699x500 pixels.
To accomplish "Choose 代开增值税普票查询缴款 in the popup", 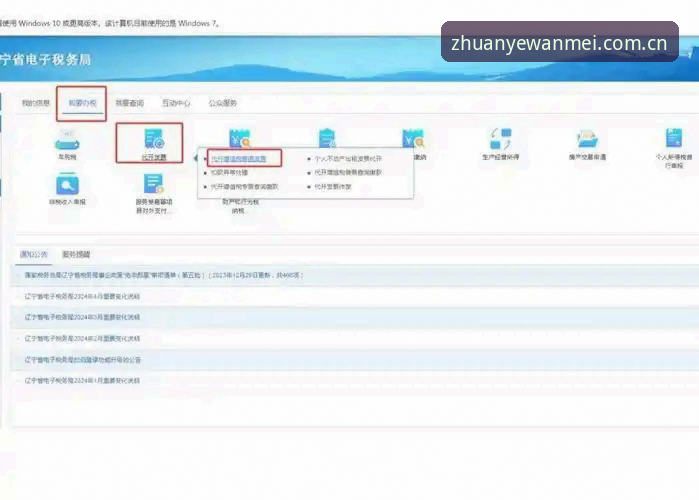I will (x=348, y=172).
